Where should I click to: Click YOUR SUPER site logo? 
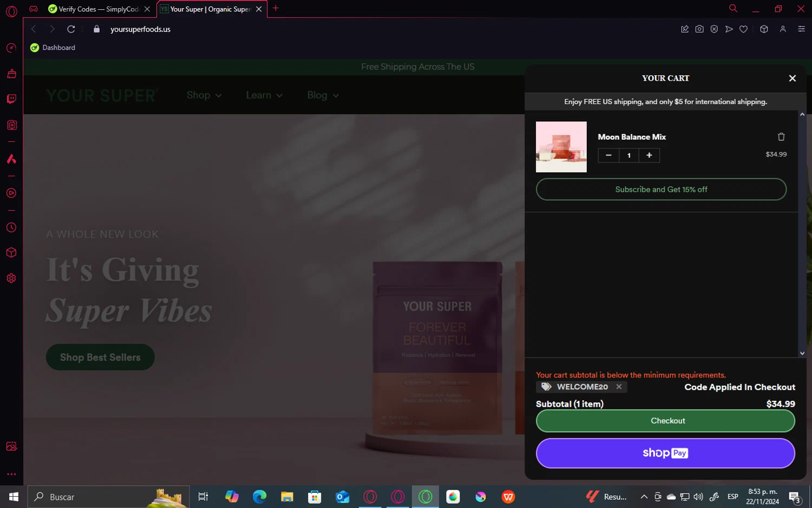(102, 95)
